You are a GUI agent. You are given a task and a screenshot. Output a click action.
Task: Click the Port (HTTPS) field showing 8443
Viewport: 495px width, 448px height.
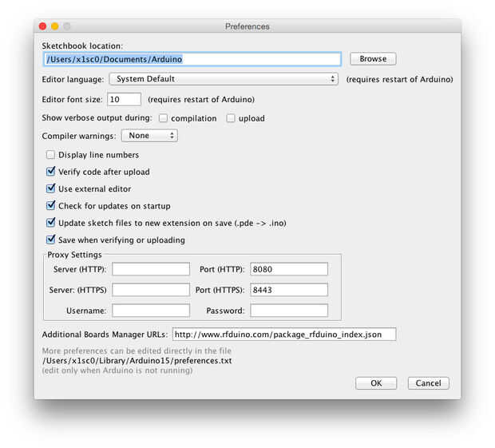coord(289,290)
